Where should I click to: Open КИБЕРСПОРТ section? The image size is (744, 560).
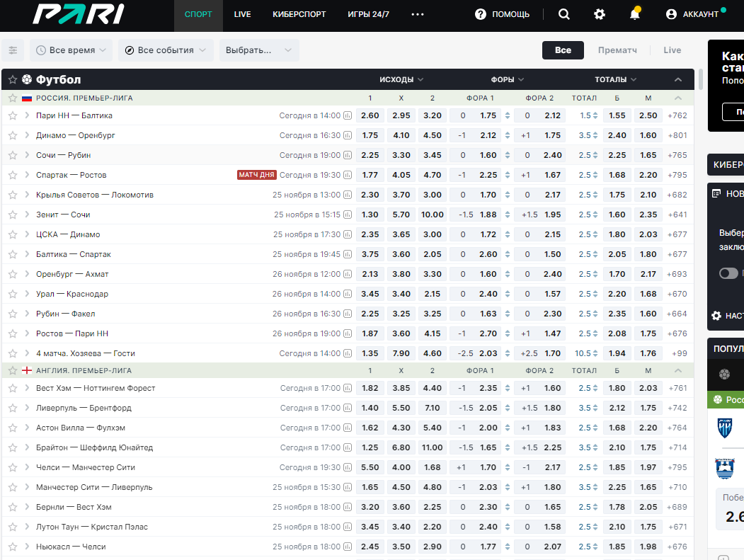click(299, 14)
